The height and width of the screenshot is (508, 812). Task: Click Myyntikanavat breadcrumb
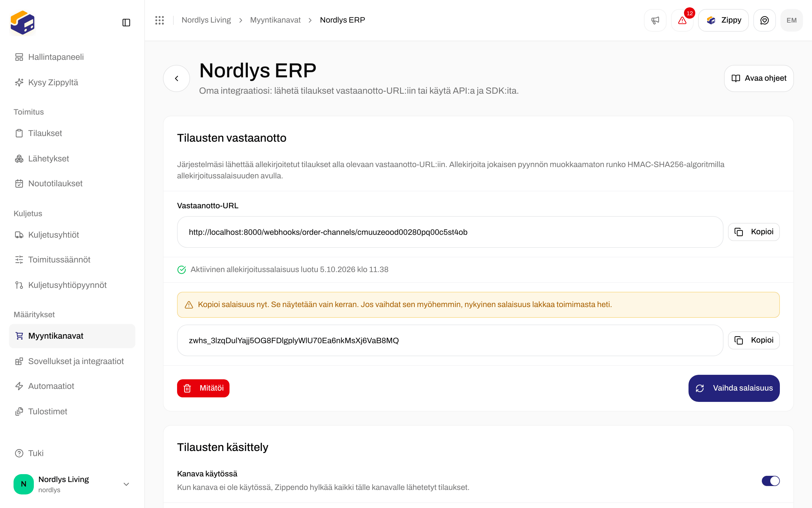(x=275, y=20)
